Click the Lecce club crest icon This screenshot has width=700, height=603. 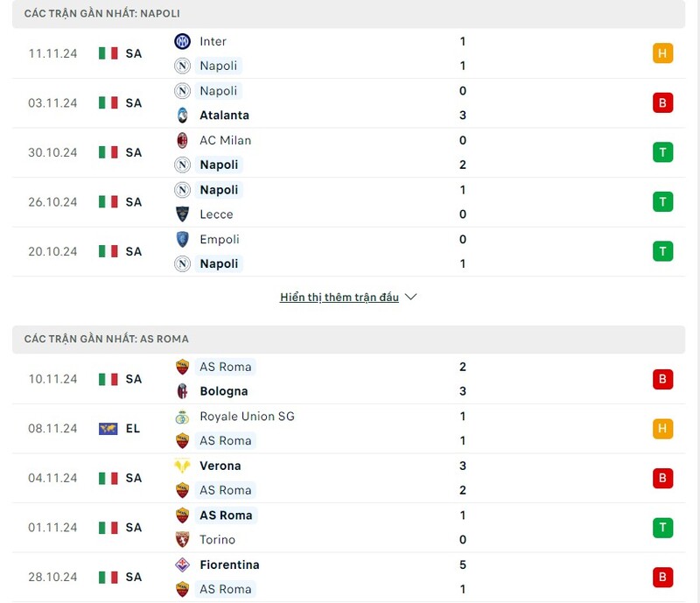[x=182, y=214]
